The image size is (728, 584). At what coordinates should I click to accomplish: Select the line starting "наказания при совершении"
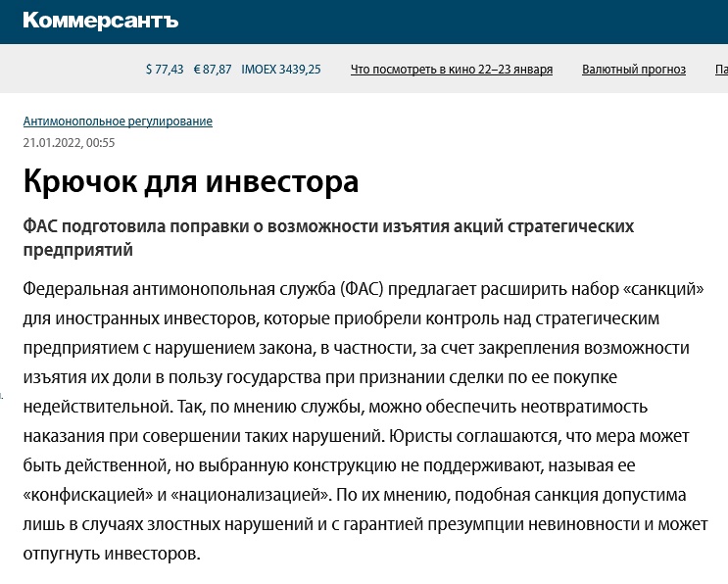tap(356, 436)
